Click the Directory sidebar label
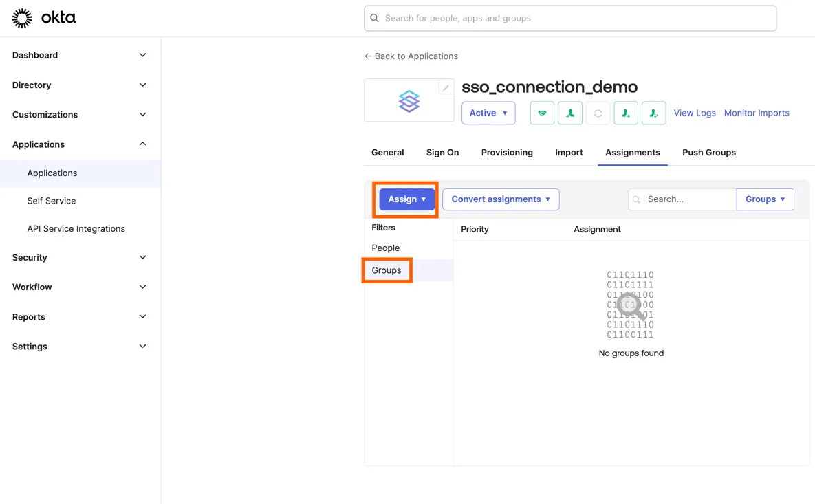This screenshot has width=815, height=504. (x=32, y=85)
